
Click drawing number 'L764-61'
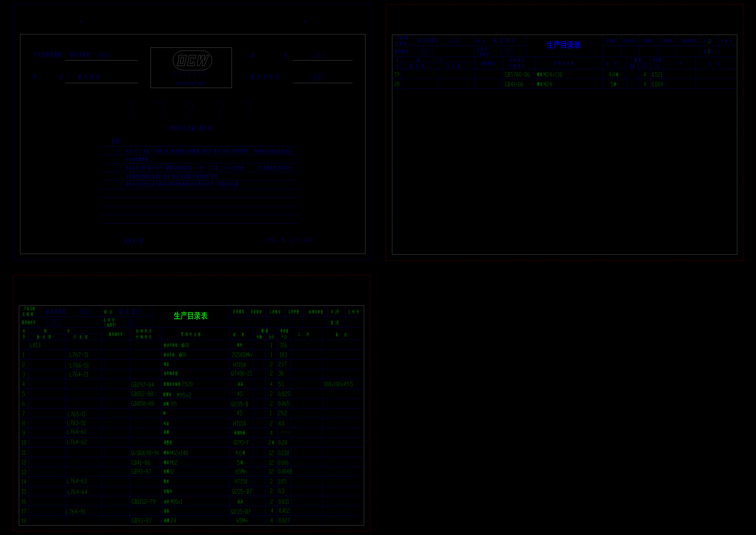point(76,432)
